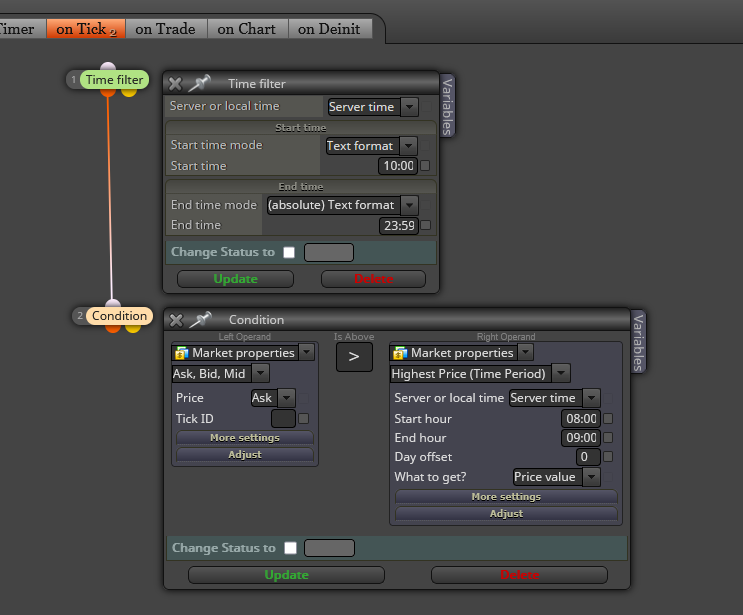Toggle checkbox next to Day offset
743x615 pixels.
[608, 456]
